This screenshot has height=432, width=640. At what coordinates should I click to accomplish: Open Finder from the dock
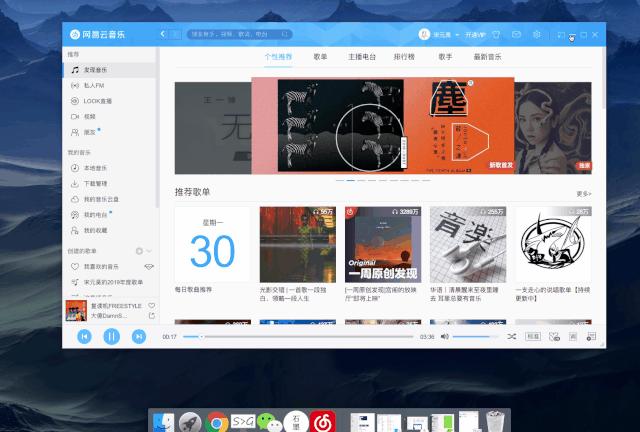click(x=163, y=423)
